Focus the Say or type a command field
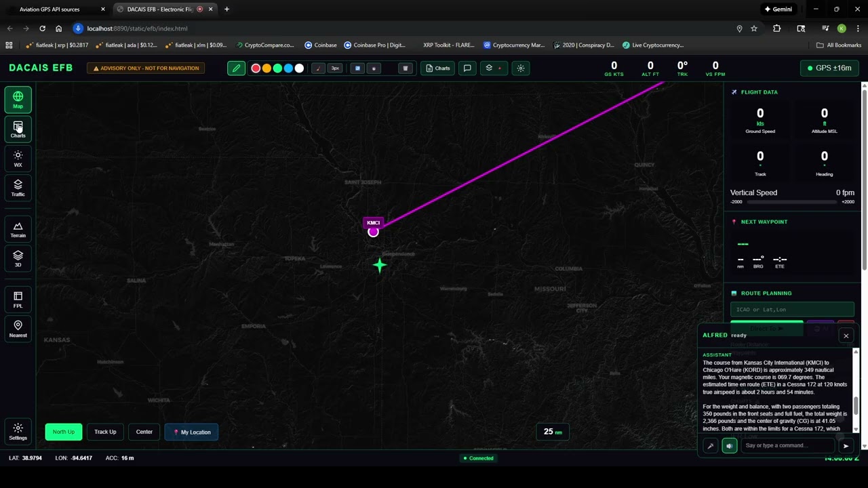 788,445
